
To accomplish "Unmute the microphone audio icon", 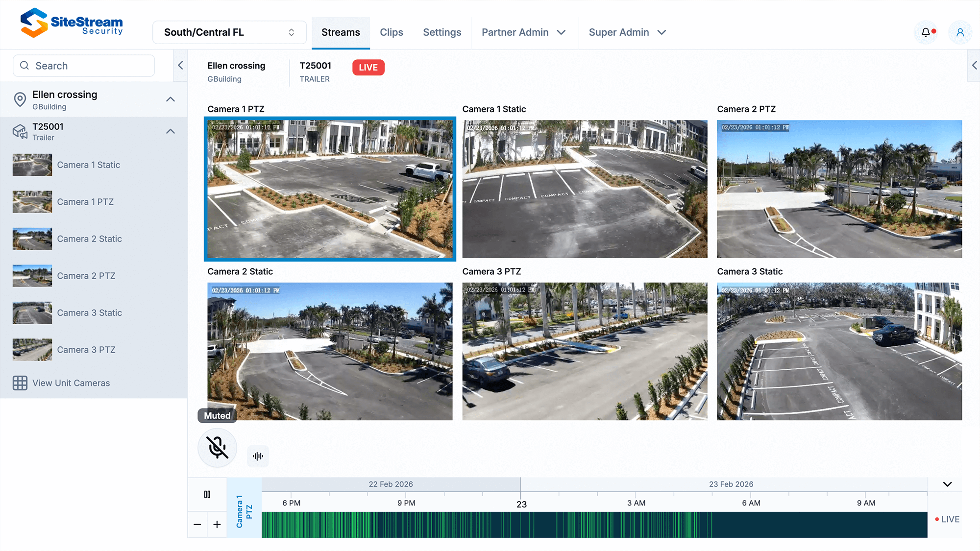I will coord(217,448).
